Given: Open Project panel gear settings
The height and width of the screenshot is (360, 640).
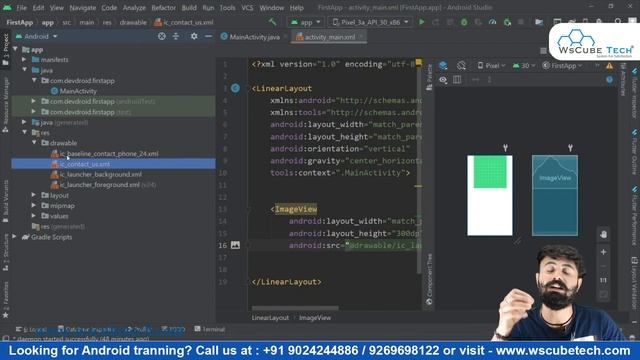Looking at the screenshot, I should point(194,36).
